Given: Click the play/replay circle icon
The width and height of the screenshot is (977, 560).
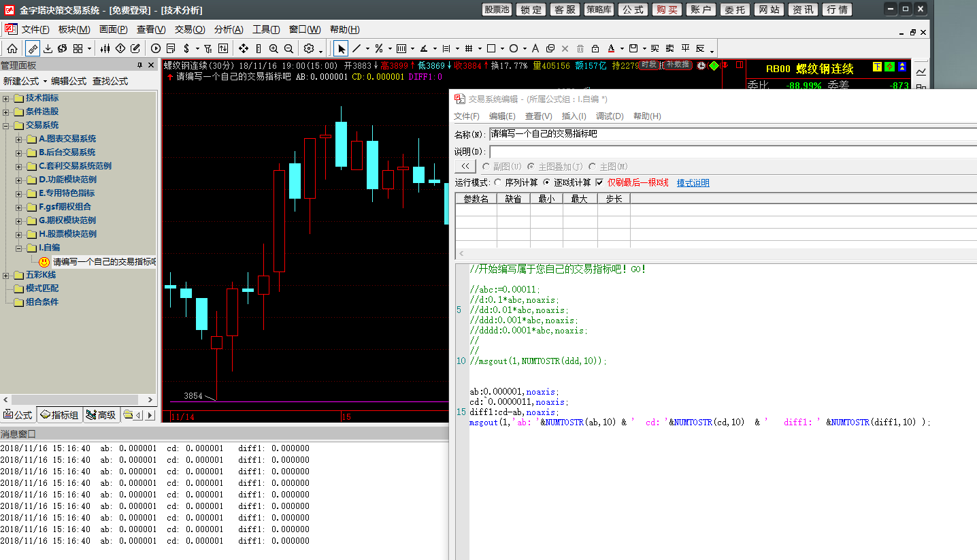Looking at the screenshot, I should [x=156, y=48].
